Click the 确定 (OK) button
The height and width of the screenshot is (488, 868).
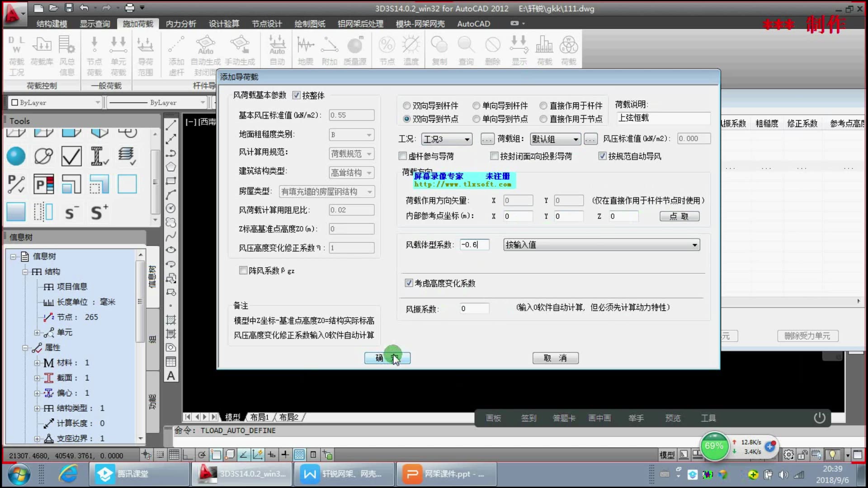tap(387, 357)
